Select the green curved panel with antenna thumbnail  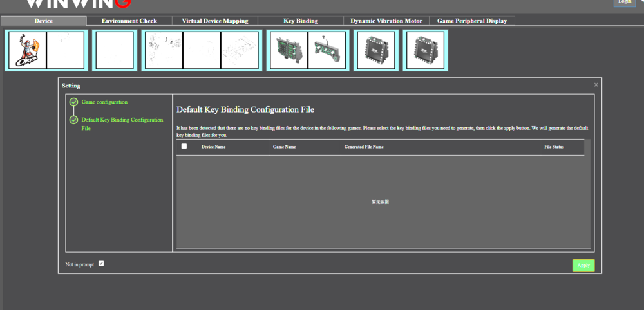pos(327,50)
